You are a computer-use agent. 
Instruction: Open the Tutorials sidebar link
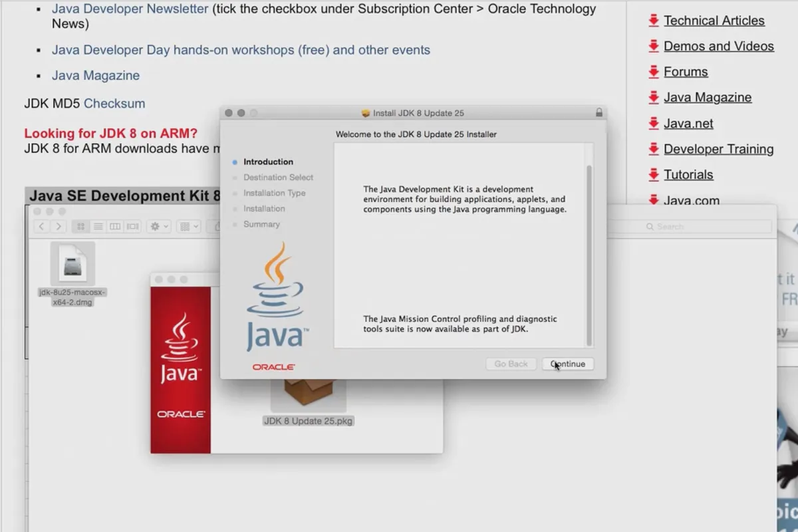(x=688, y=175)
